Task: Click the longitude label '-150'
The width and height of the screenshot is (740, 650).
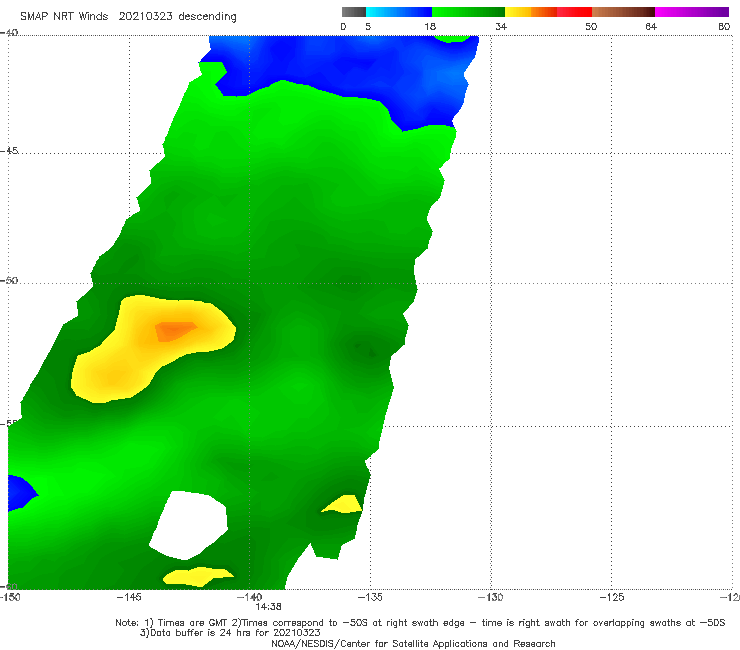Action: pos(10,597)
